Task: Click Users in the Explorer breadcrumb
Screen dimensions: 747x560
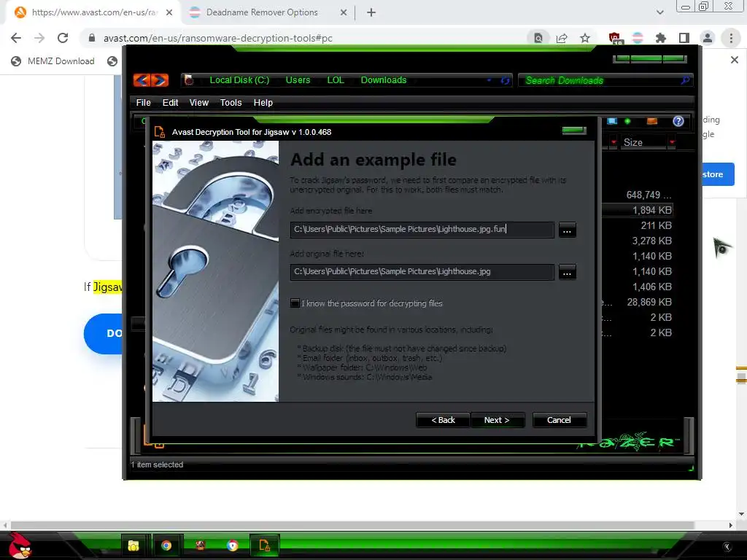Action: (x=298, y=80)
